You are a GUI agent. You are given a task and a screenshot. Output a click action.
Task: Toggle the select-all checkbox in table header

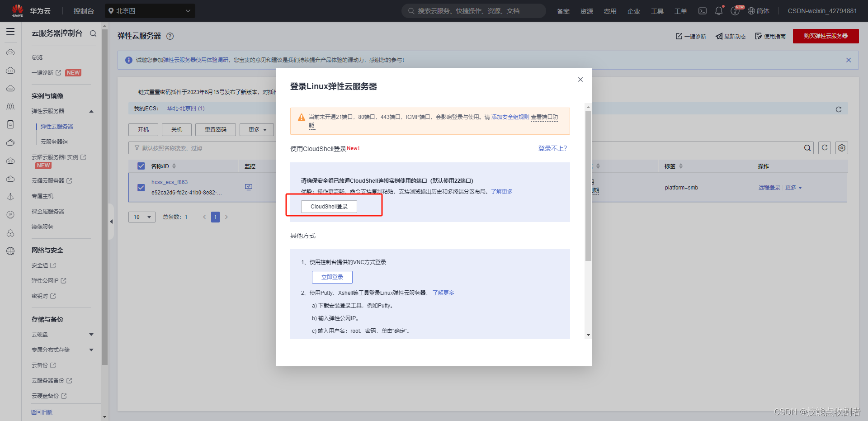(x=141, y=166)
